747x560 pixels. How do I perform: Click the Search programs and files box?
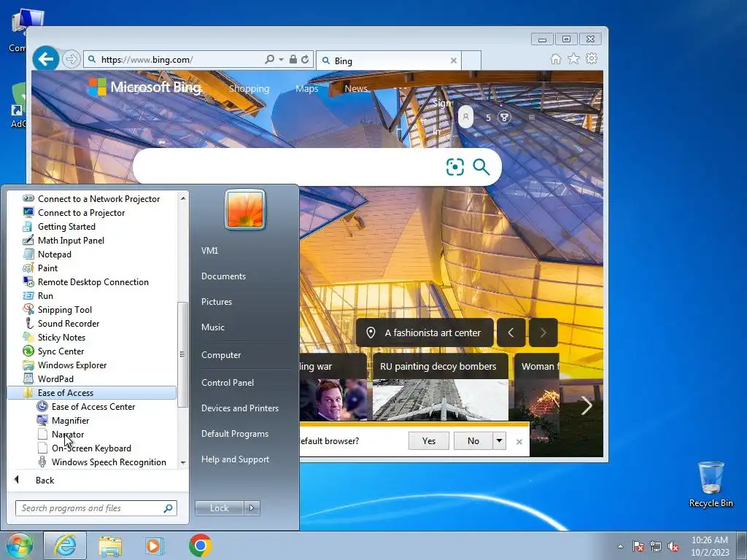click(x=96, y=508)
